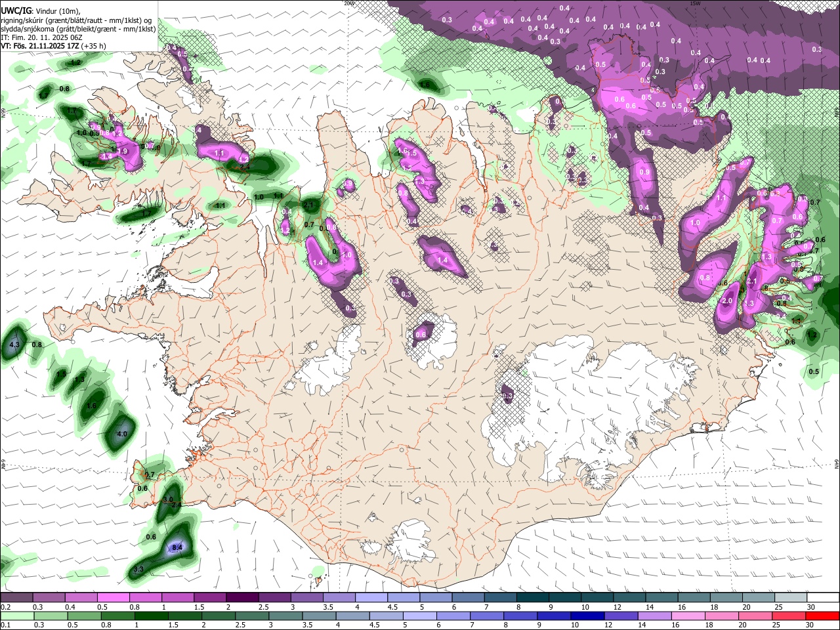Pick rain legend swatch between 5 and 6
The width and height of the screenshot is (840, 630).
pyautogui.click(x=419, y=616)
